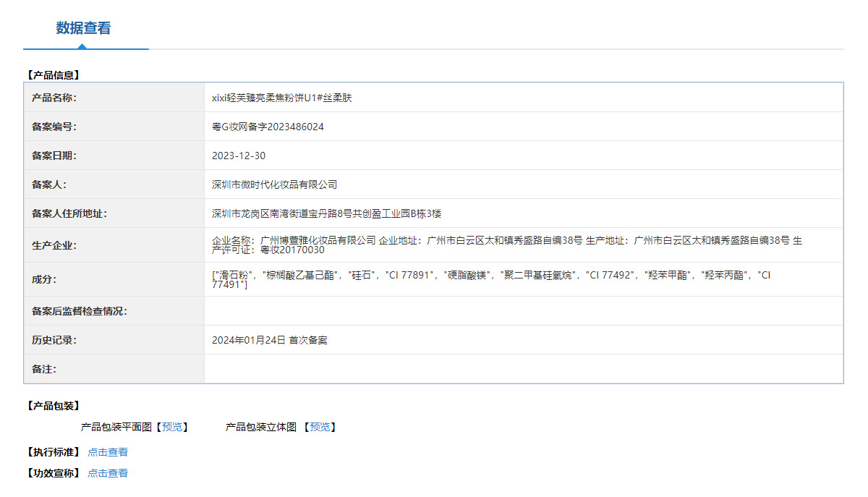The height and width of the screenshot is (497, 868).
Task: Click the 产品包装立体图 label
Action: coord(261,428)
